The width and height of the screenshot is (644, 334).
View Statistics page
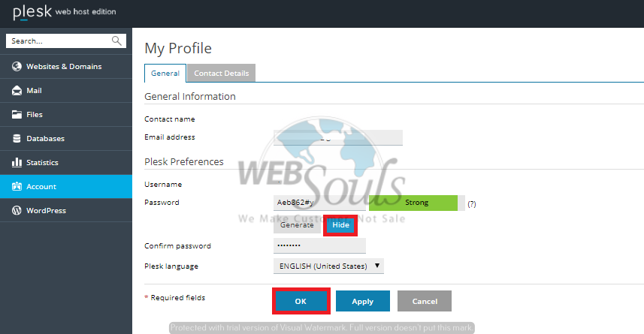[66, 162]
